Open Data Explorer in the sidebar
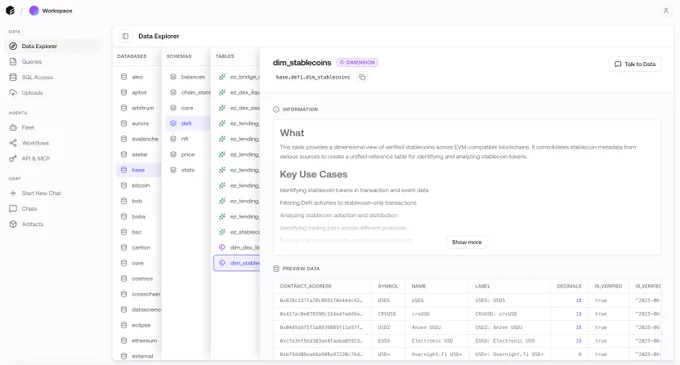The width and height of the screenshot is (680, 365). coord(52,46)
